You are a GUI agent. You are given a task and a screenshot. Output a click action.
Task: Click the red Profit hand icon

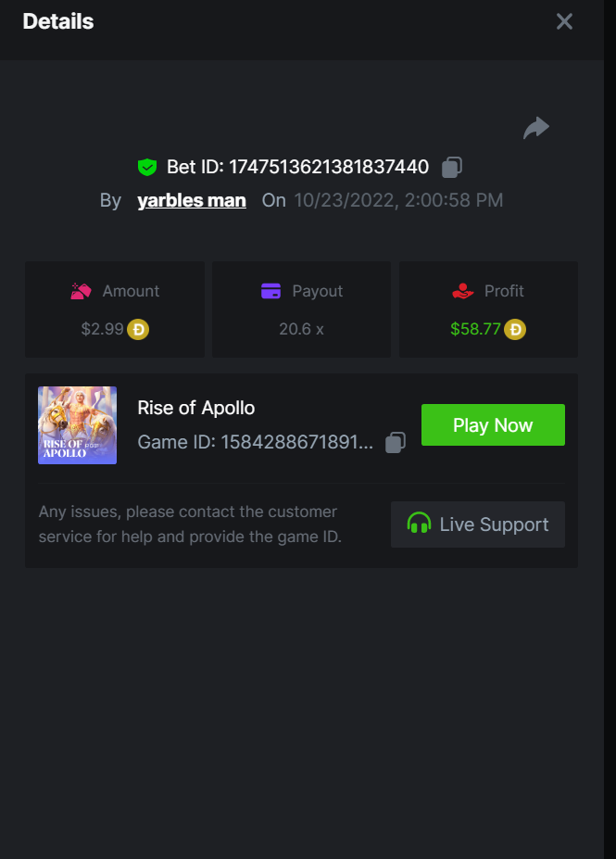click(463, 291)
